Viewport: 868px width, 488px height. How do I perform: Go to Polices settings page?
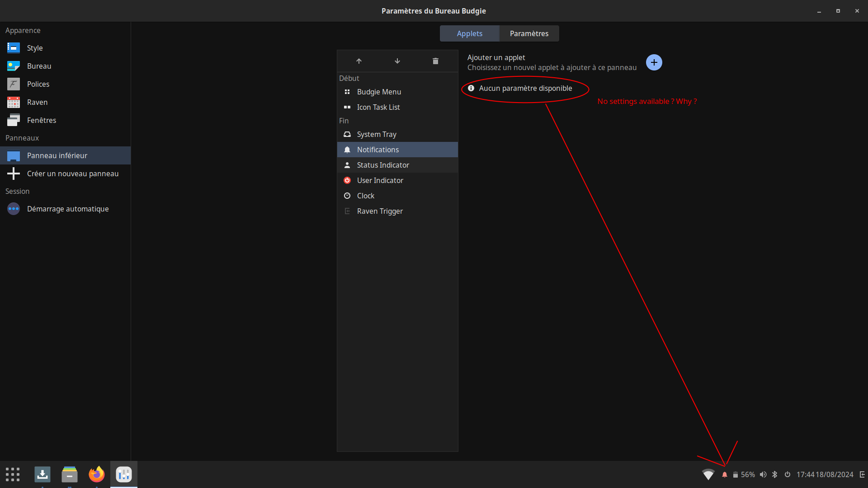(38, 84)
